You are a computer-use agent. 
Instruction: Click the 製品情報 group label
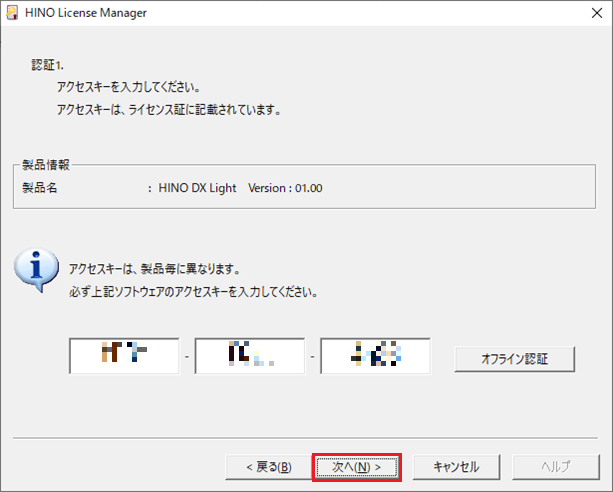[x=46, y=165]
